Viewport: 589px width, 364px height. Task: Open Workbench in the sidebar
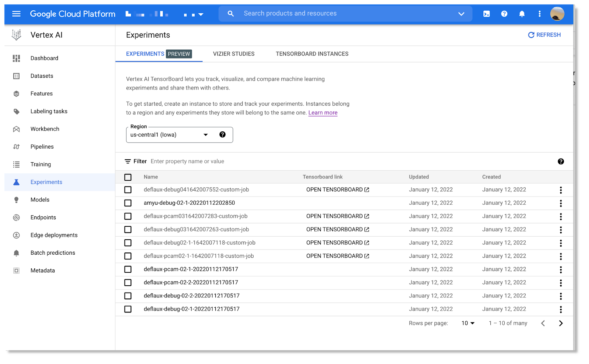click(45, 129)
